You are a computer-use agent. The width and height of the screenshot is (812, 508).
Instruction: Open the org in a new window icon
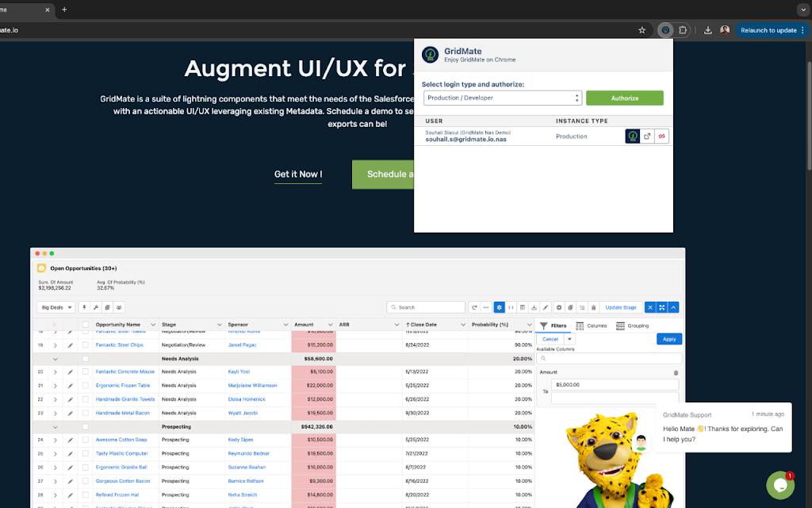pos(647,137)
